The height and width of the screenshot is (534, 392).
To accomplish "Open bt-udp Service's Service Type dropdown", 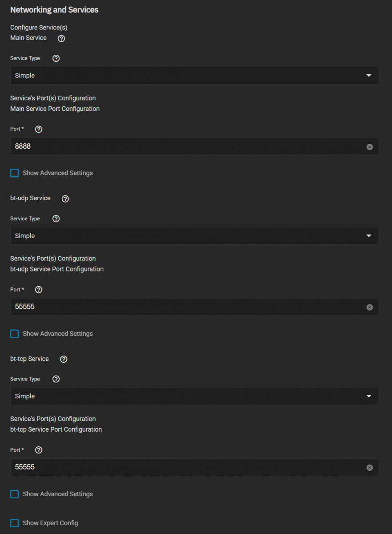I will coord(194,236).
